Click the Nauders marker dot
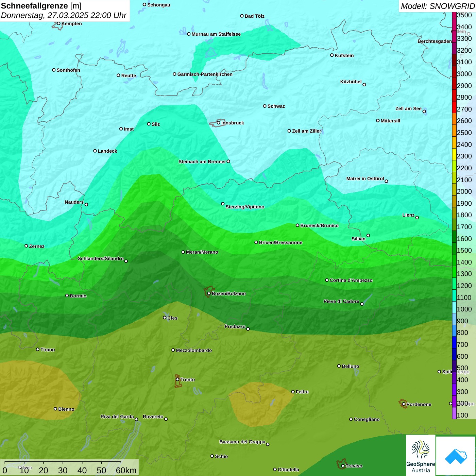The image size is (476, 476). coord(86,204)
